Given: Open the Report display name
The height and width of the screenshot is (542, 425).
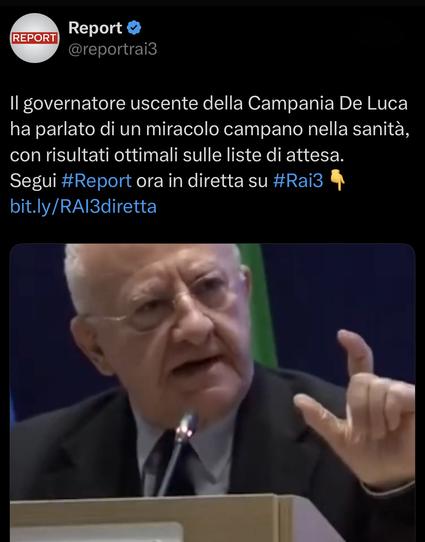Looking at the screenshot, I should click(x=95, y=28).
